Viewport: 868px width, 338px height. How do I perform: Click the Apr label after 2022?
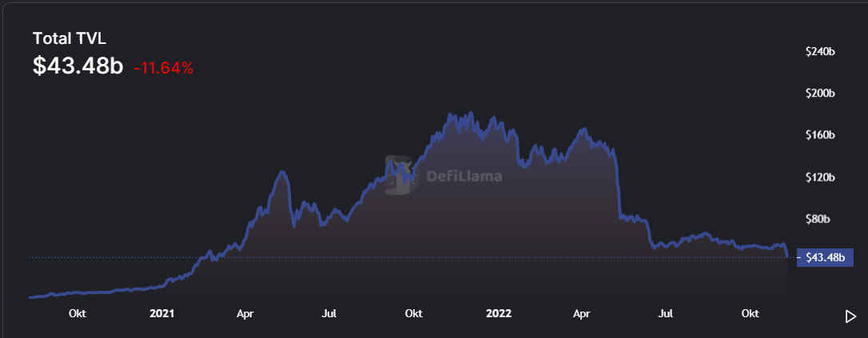pos(582,314)
